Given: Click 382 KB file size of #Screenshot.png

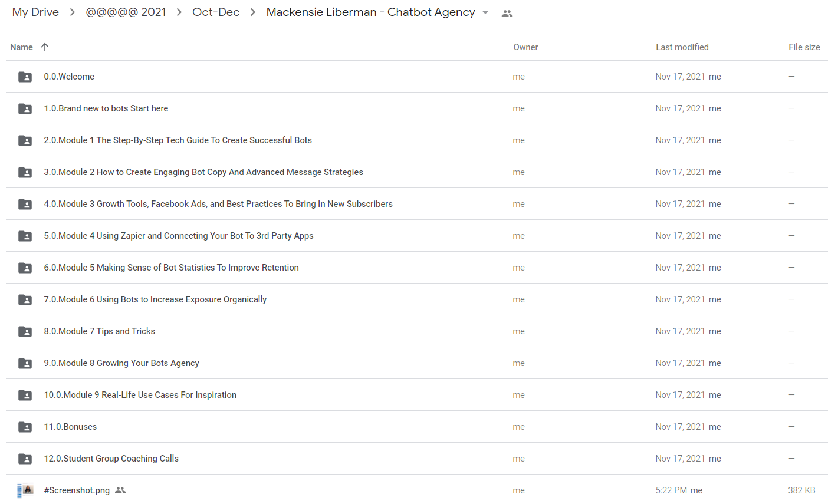Looking at the screenshot, I should pyautogui.click(x=801, y=490).
